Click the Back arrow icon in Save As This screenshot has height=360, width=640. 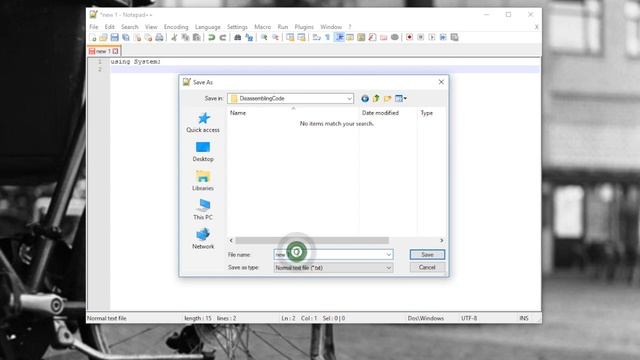[x=365, y=98]
